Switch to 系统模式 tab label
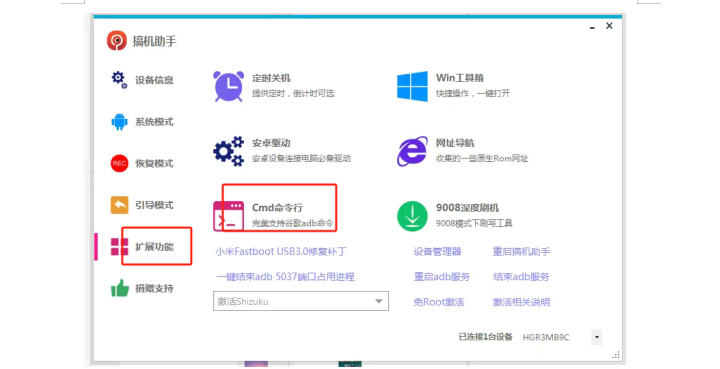The width and height of the screenshot is (720, 369). tap(154, 122)
